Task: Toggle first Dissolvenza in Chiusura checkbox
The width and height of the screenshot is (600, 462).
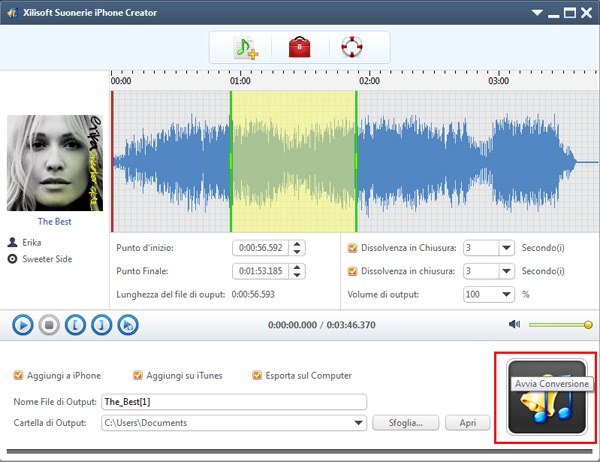Action: pyautogui.click(x=352, y=248)
